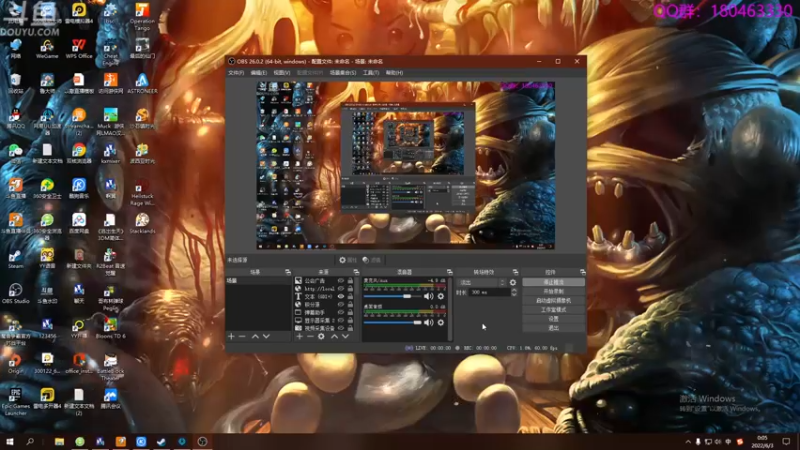The height and width of the screenshot is (450, 800).
Task: Add a new scene with the plus icon
Action: pyautogui.click(x=231, y=337)
